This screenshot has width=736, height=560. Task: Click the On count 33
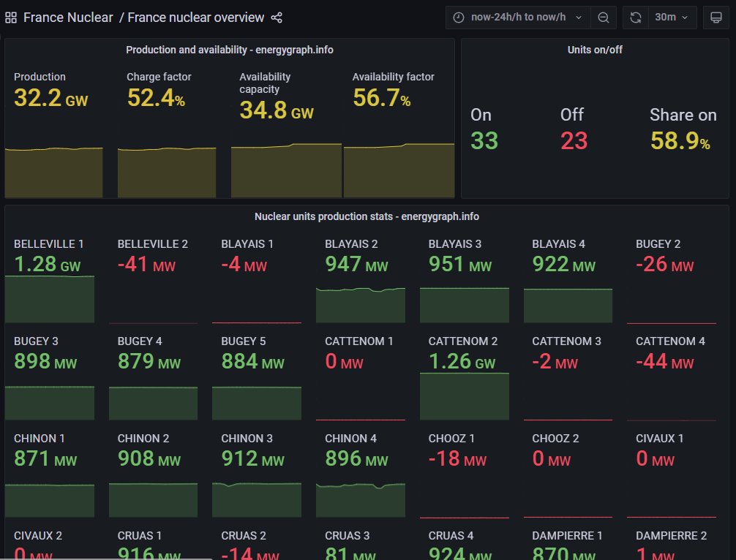point(484,140)
